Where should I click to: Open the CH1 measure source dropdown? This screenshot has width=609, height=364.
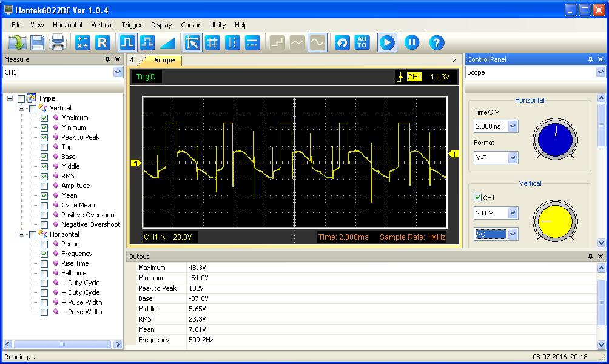(x=118, y=72)
